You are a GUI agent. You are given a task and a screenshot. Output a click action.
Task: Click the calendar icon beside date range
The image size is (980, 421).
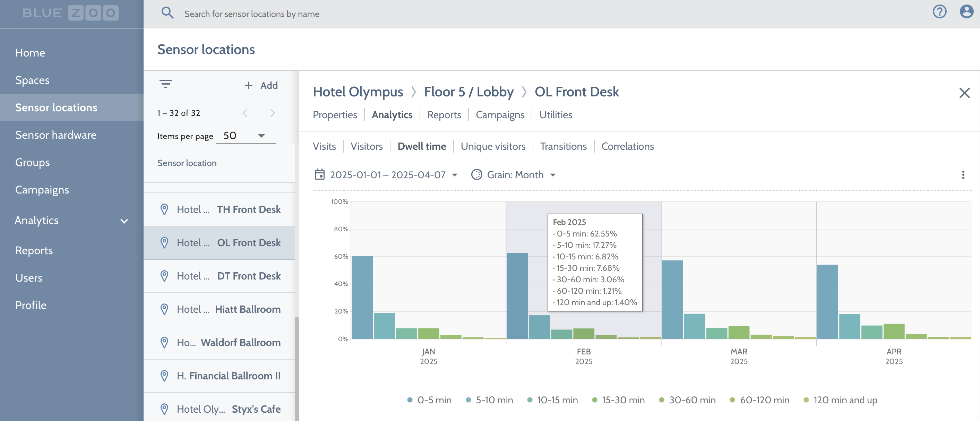coord(320,174)
